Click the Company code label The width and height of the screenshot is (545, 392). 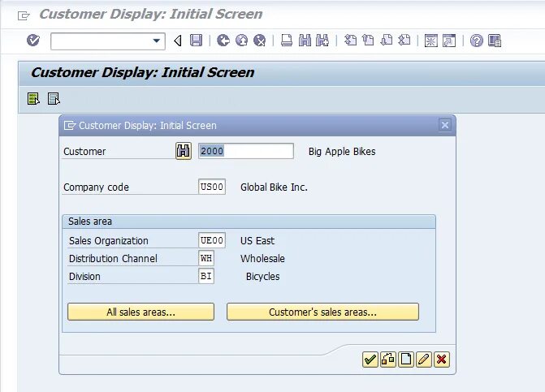click(x=97, y=187)
